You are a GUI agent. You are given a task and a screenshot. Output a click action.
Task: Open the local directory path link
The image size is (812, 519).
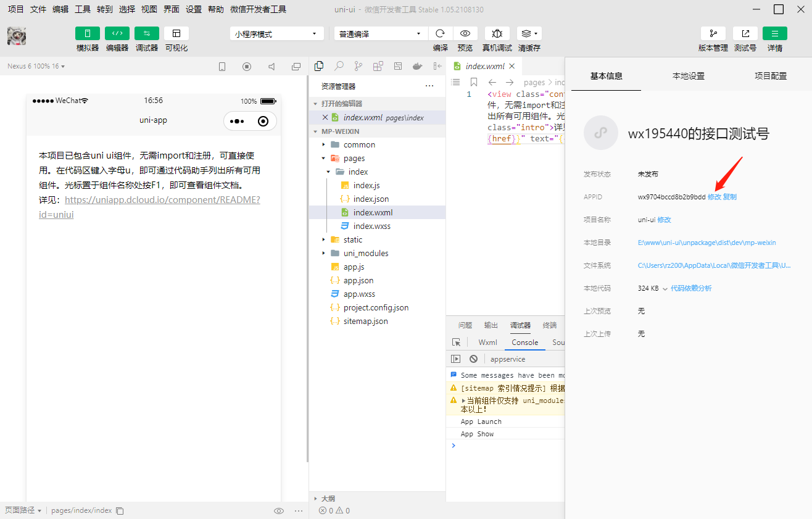[707, 243]
